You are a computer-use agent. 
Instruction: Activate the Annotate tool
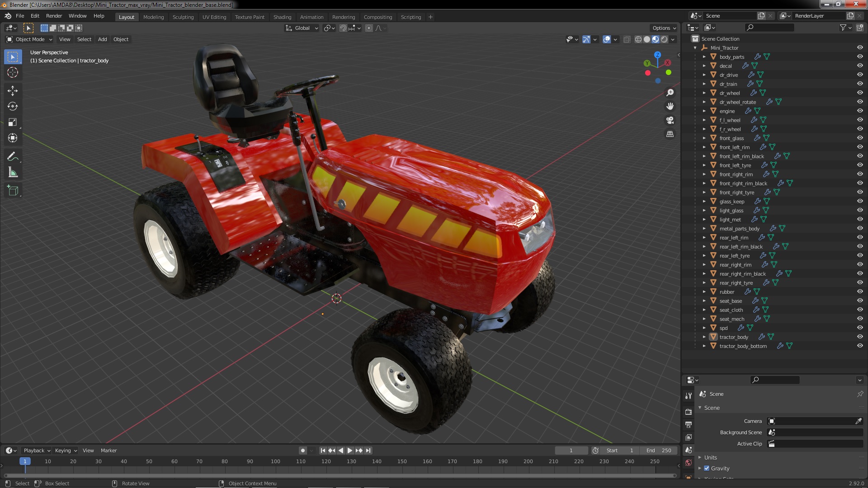coord(13,157)
